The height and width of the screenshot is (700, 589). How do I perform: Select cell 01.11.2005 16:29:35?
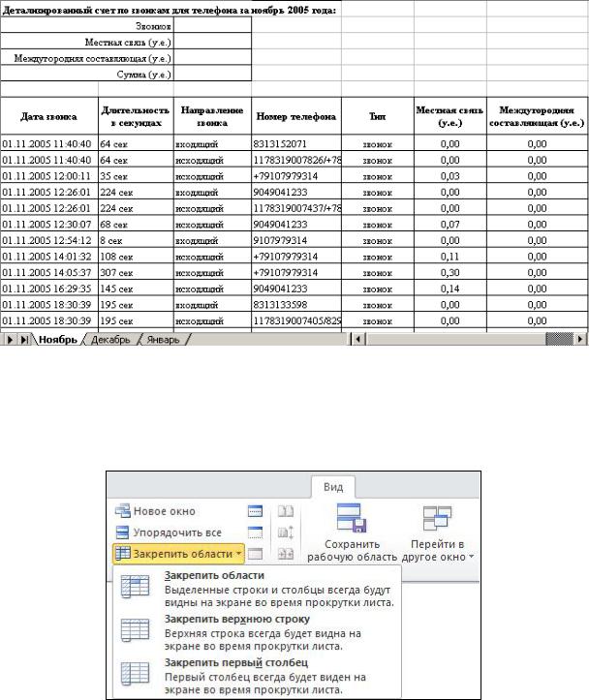(49, 289)
